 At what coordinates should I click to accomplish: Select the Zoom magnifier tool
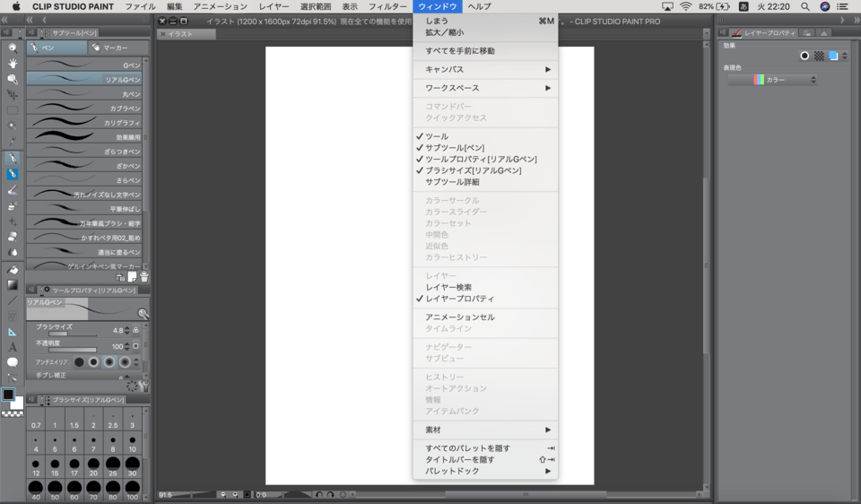click(x=13, y=48)
